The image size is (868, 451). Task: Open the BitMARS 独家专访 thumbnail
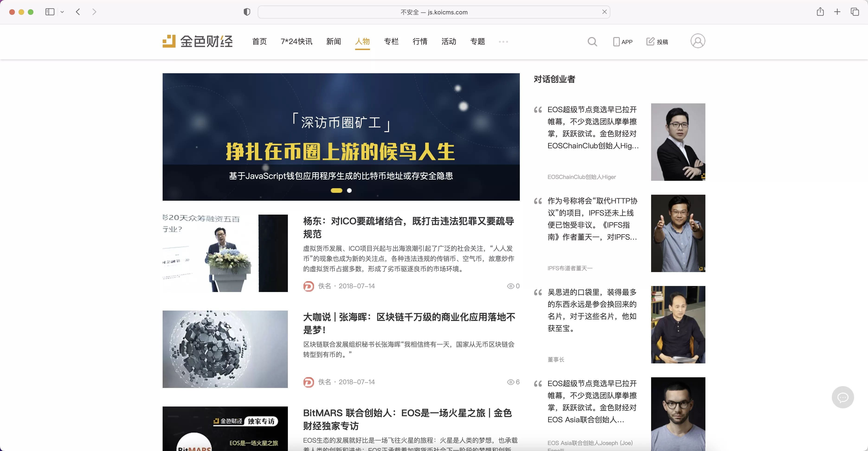click(225, 429)
